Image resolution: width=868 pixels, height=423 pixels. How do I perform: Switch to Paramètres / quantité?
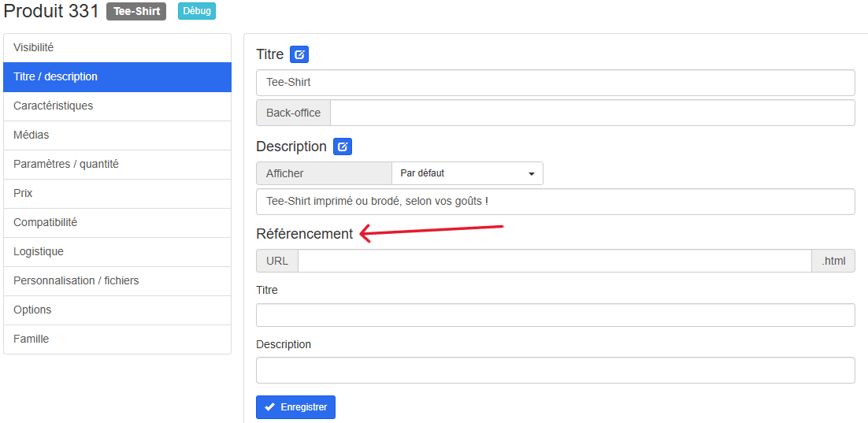[x=117, y=164]
